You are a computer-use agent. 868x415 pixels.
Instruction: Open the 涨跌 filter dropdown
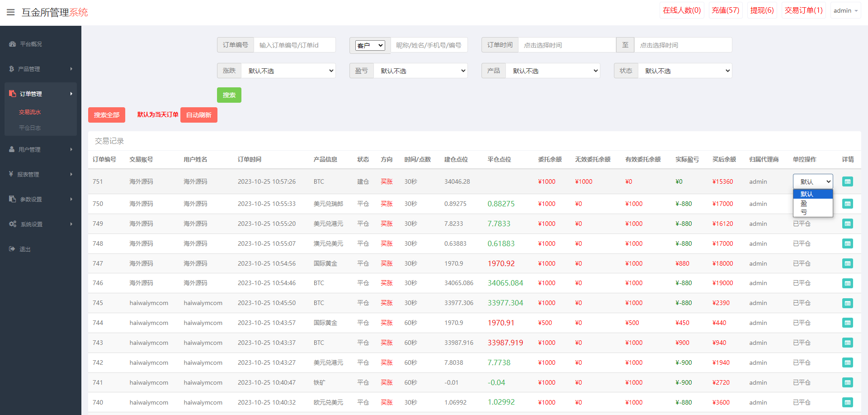pyautogui.click(x=289, y=71)
